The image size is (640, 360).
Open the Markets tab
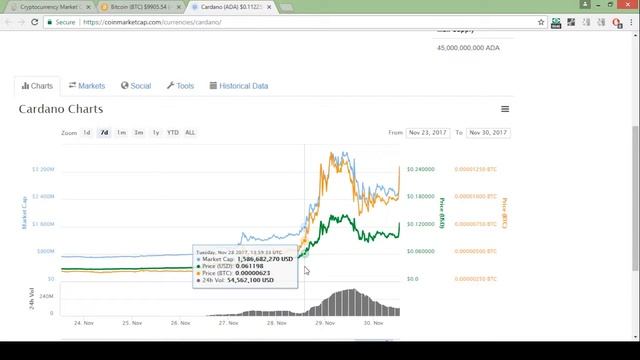(x=87, y=86)
